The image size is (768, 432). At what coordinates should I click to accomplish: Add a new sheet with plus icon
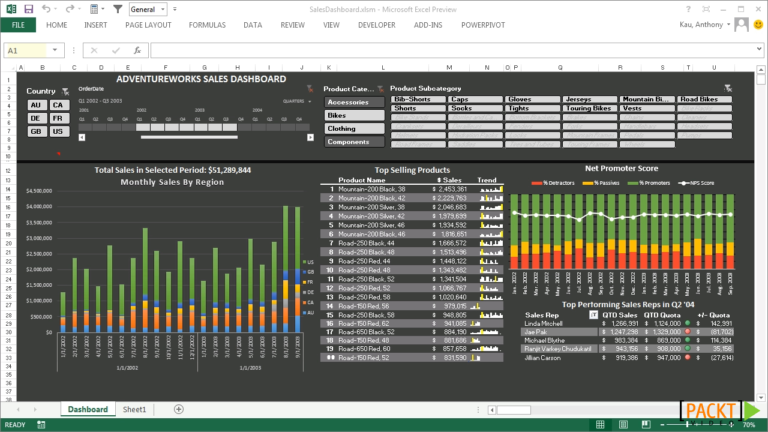(178, 409)
